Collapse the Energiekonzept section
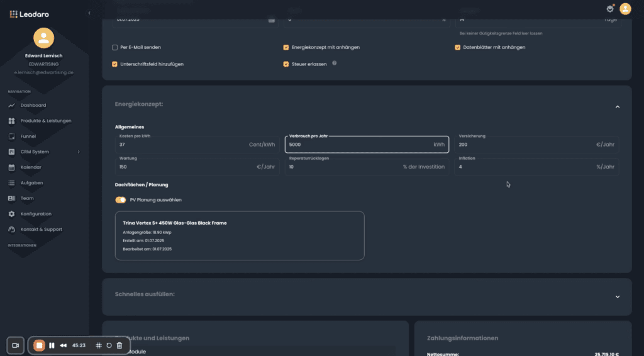This screenshot has height=356, width=644. click(618, 107)
